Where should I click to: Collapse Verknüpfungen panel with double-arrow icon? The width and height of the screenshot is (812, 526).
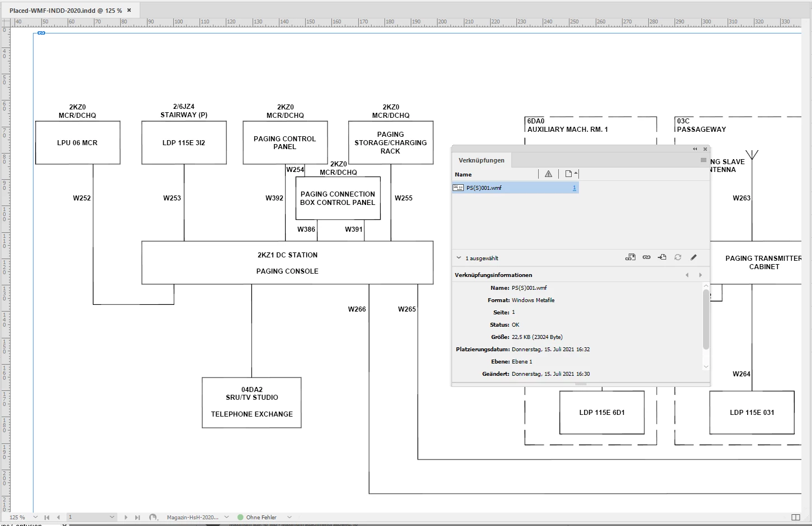click(695, 149)
